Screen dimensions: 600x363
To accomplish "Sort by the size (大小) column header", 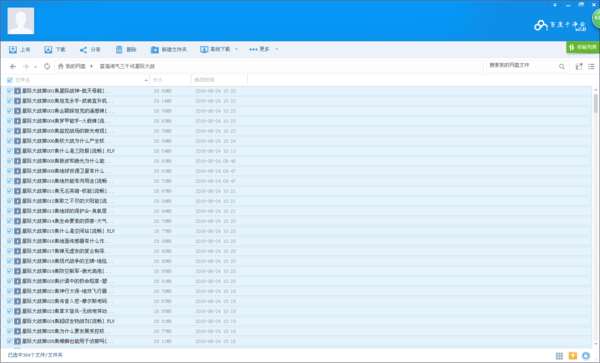I will click(x=158, y=80).
